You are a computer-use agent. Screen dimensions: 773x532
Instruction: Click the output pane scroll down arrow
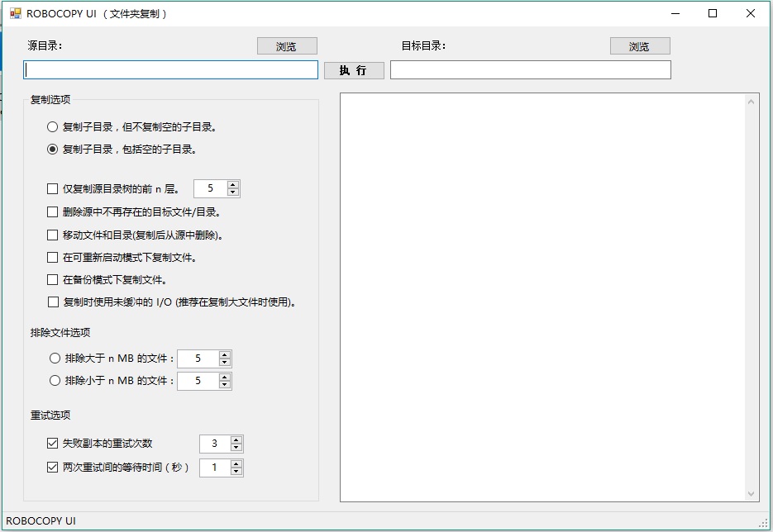point(751,493)
